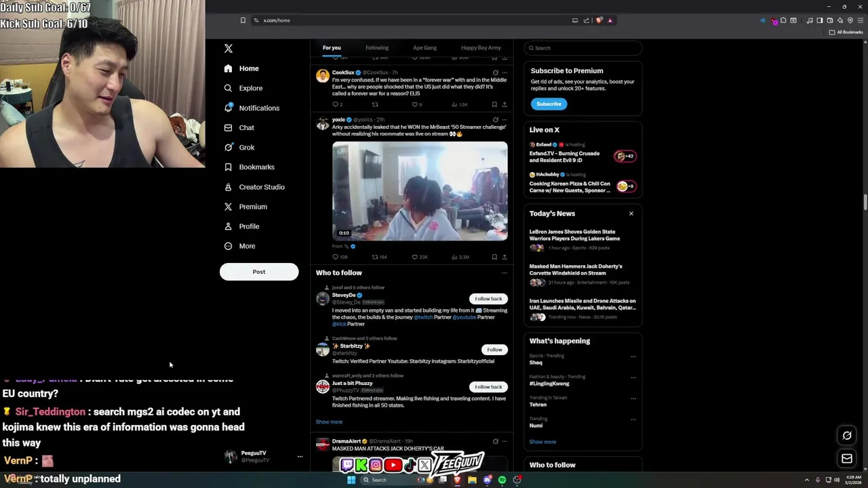
Task: Open File Explorer from the taskbar
Action: pyautogui.click(x=472, y=480)
